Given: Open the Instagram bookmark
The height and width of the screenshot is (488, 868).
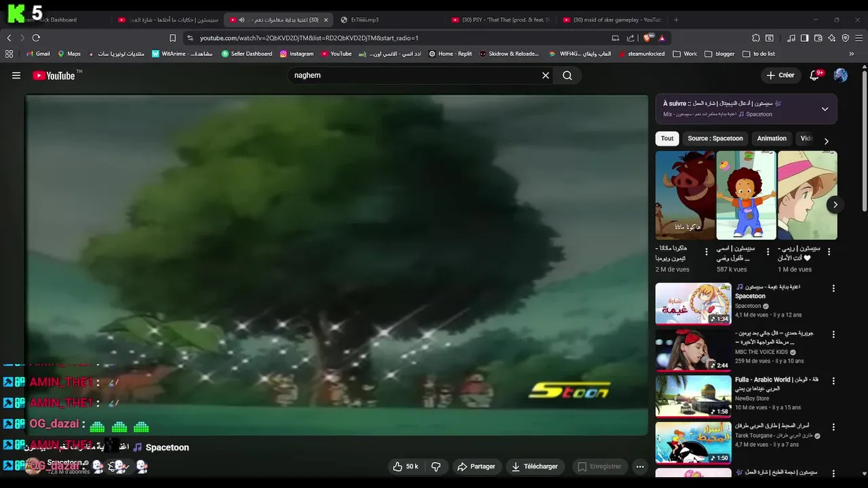Looking at the screenshot, I should coord(297,54).
